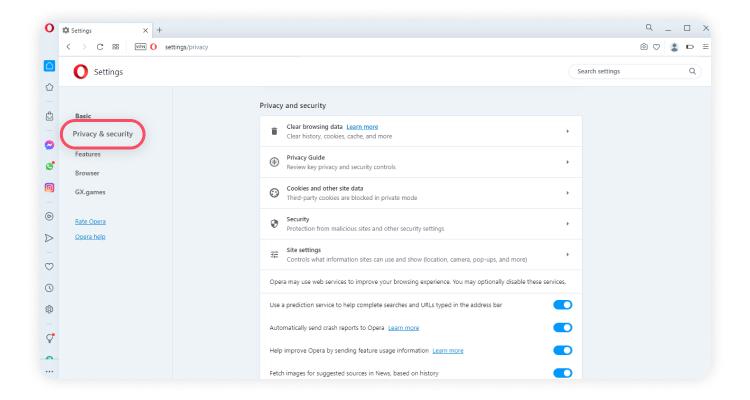
Task: Click the battery saver icon
Action: coord(690,47)
